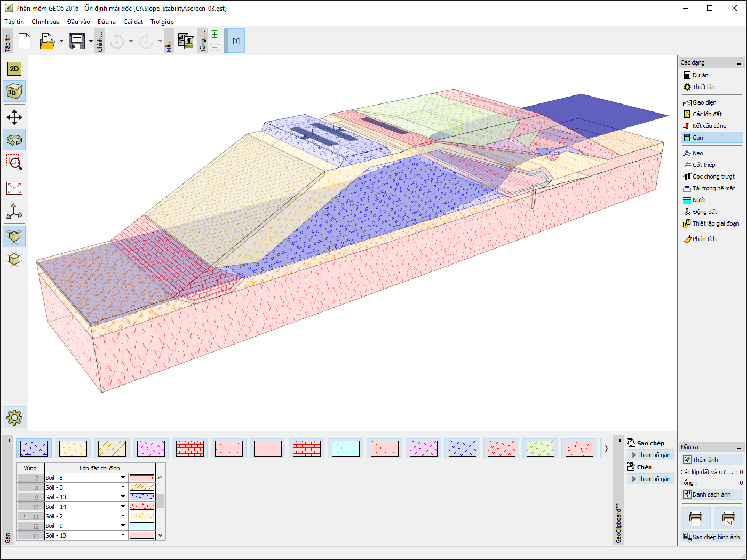747x560 pixels.
Task: Select the pan move tool
Action: [14, 117]
